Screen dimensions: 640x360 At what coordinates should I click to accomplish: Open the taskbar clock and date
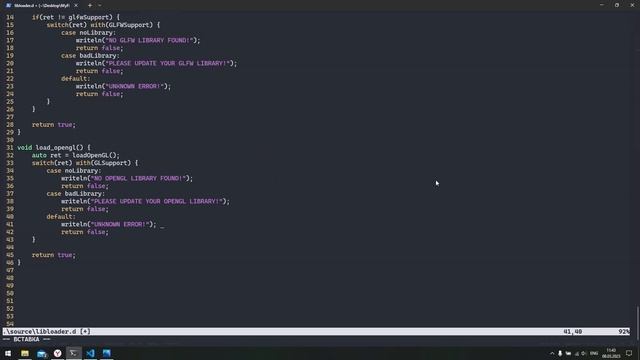(611, 353)
